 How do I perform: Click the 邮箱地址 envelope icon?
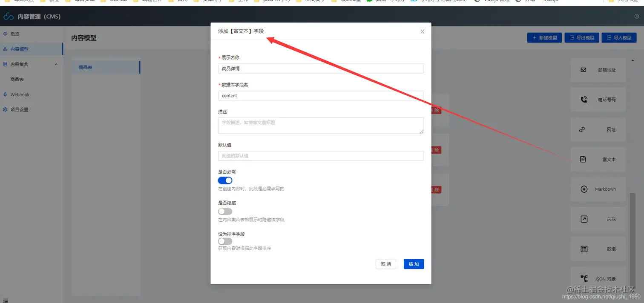click(x=584, y=70)
